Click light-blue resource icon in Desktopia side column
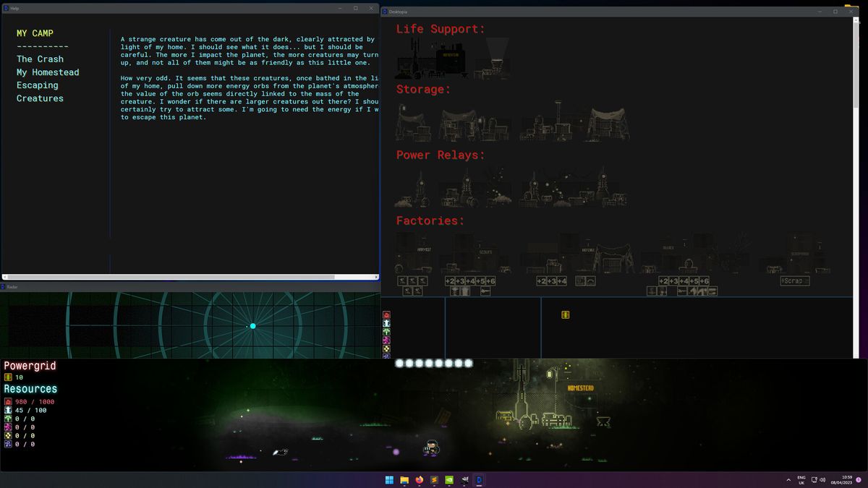Screen dimensions: 868x488 tap(386, 324)
